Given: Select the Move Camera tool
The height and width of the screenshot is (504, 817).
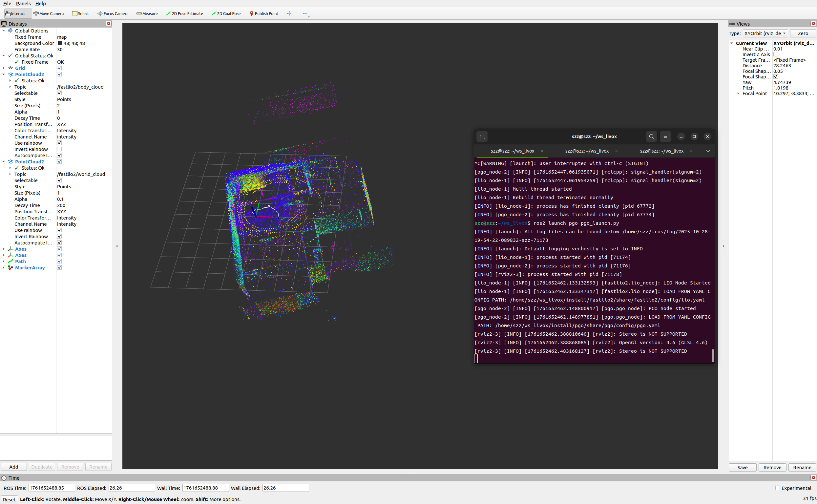Looking at the screenshot, I should tap(49, 14).
